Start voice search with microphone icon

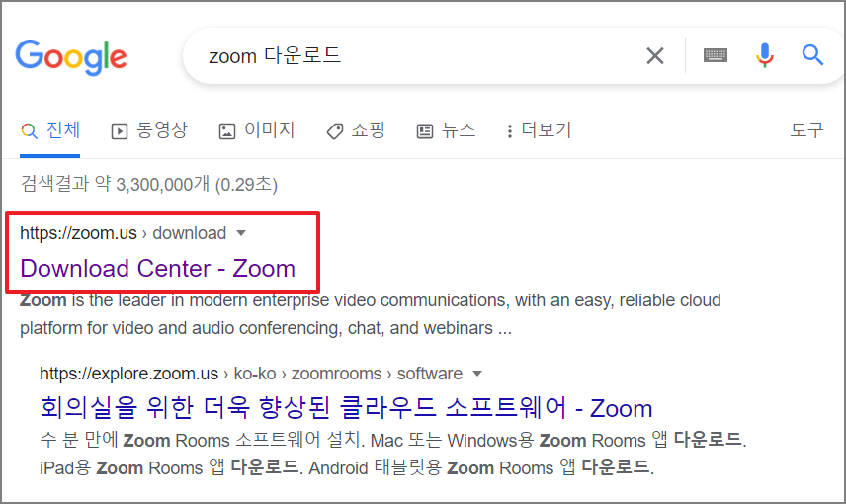(765, 55)
